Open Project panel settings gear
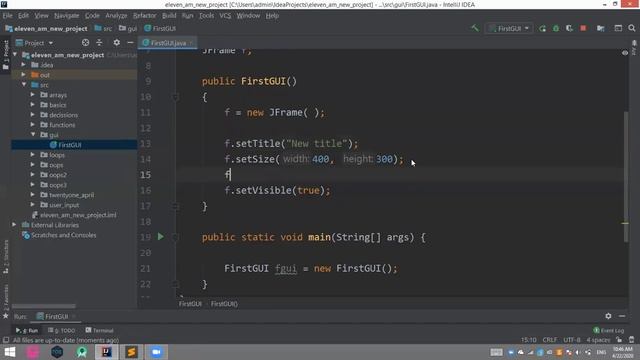This screenshot has width=640, height=360. [x=117, y=42]
